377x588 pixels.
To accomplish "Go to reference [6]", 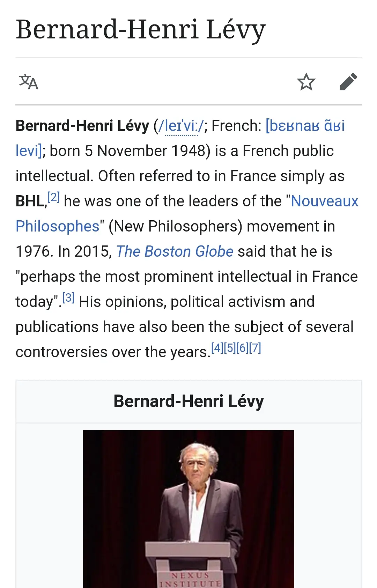I will click(x=242, y=348).
